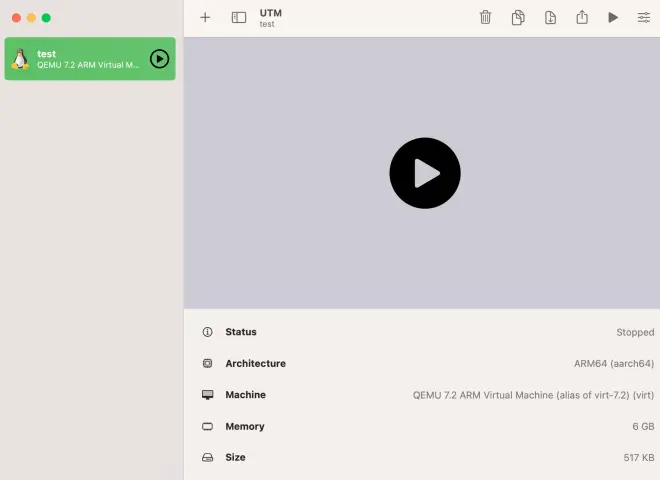Click the Machine label

click(x=245, y=395)
